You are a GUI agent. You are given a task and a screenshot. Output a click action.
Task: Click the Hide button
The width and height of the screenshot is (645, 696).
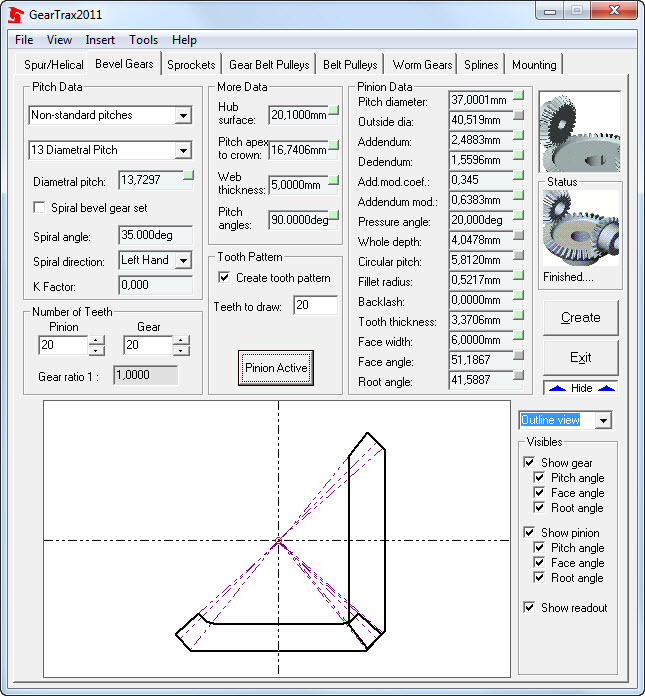point(581,388)
